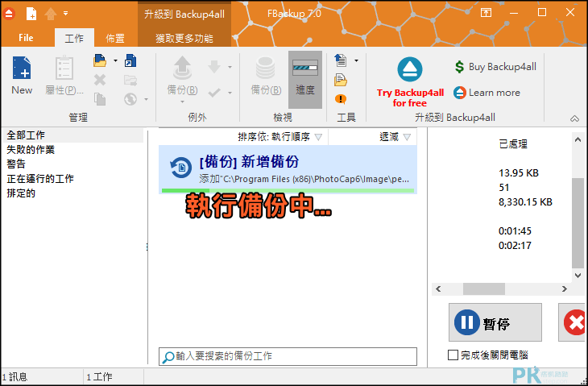Click the grayed down-arrow restore icon
This screenshot has width=588, height=386.
pos(214,67)
